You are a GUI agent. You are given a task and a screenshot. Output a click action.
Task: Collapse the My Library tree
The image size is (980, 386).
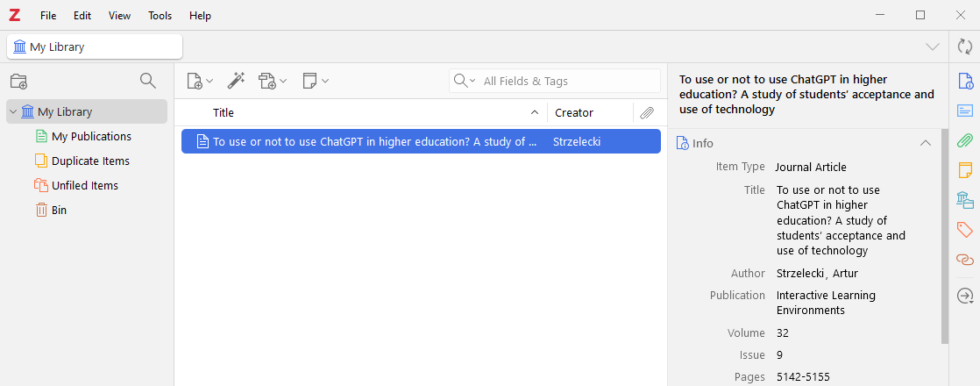click(13, 112)
